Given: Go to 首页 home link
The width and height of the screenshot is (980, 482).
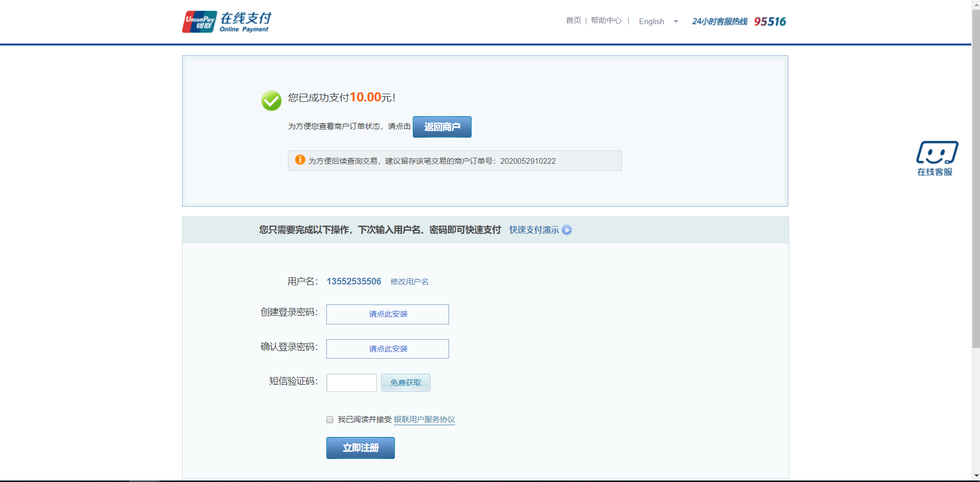Looking at the screenshot, I should (573, 20).
